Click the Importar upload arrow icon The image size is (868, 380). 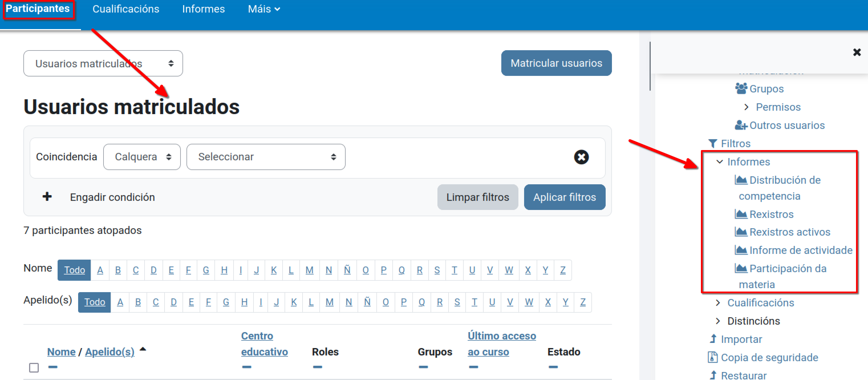[x=713, y=339]
